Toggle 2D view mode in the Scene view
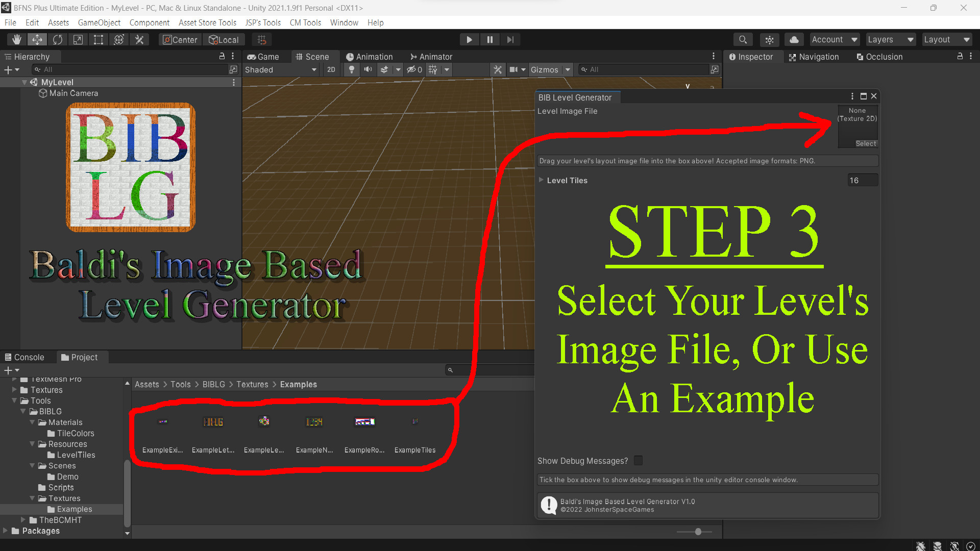 pos(331,69)
